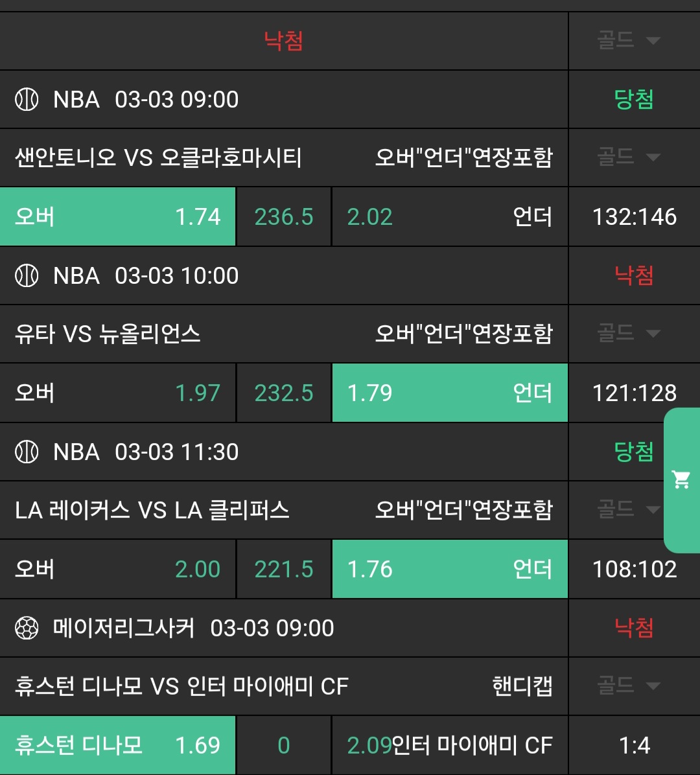
Task: Toggle 언더 1.76 for LA 레이커스 game
Action: pos(449,570)
